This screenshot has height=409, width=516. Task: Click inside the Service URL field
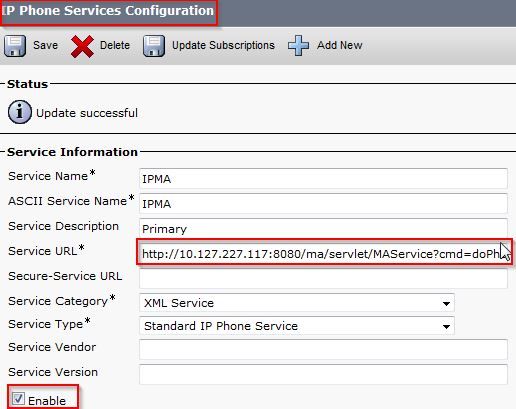(323, 253)
